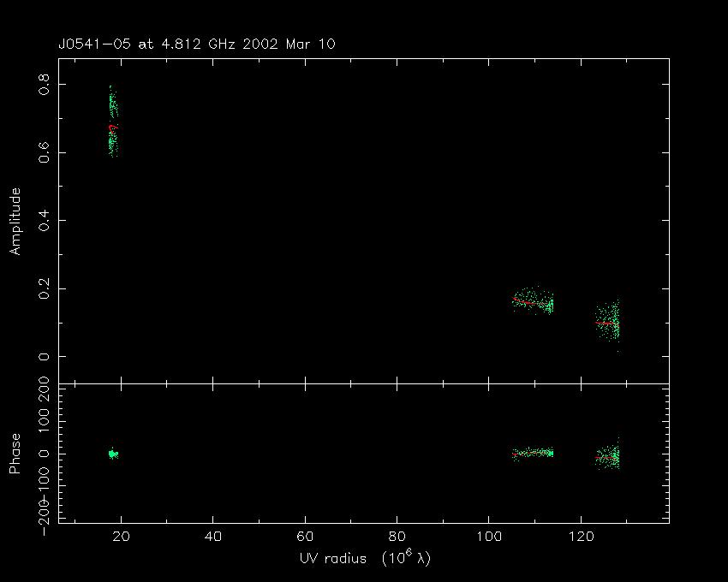Click the amplitude data cluster near UV radius 110
This screenshot has height=582, width=728.
coord(533,300)
